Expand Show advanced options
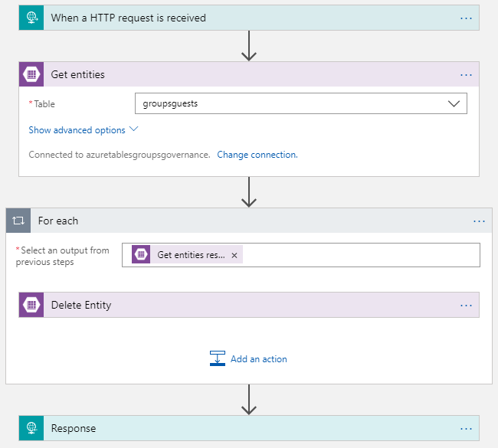498x448 pixels. coord(83,130)
